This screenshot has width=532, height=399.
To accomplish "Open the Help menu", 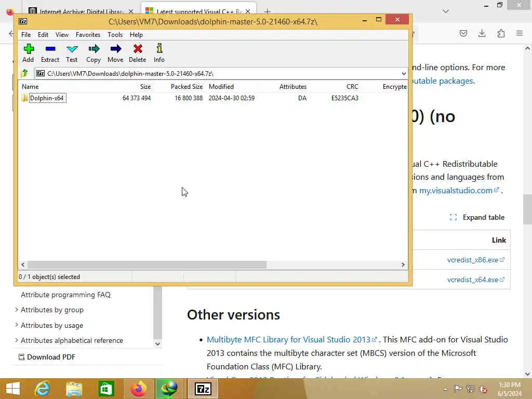I will [136, 35].
